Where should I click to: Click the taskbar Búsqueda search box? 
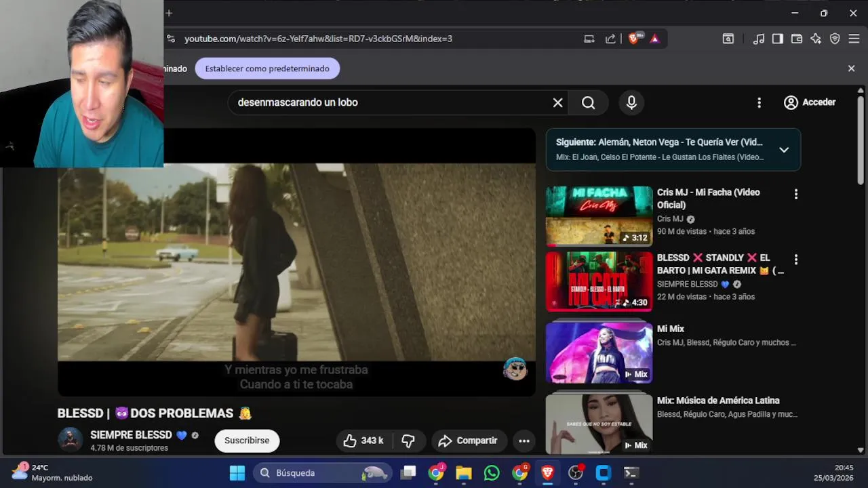323,473
